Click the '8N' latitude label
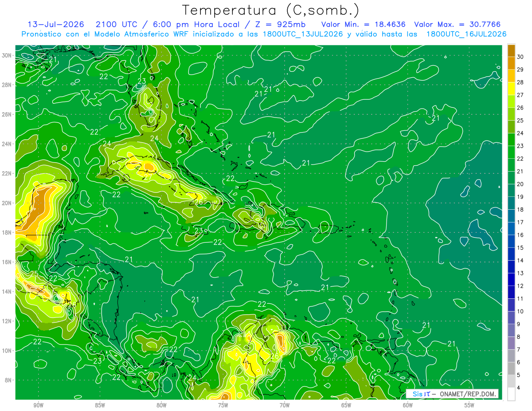Screen dimensions: 532x411 8,380
